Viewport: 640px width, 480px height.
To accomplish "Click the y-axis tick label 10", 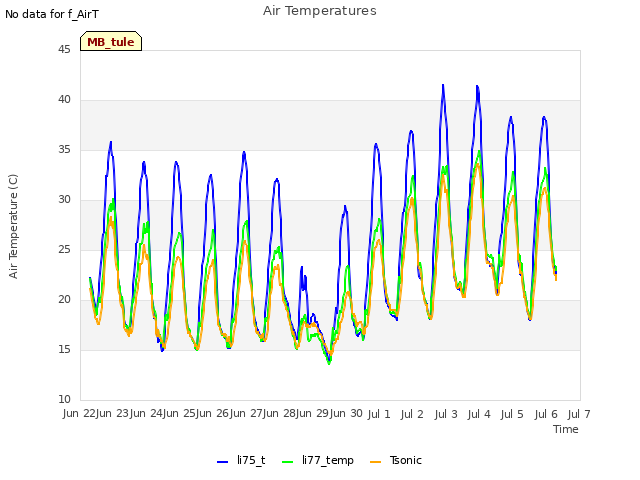I will 64,399.
